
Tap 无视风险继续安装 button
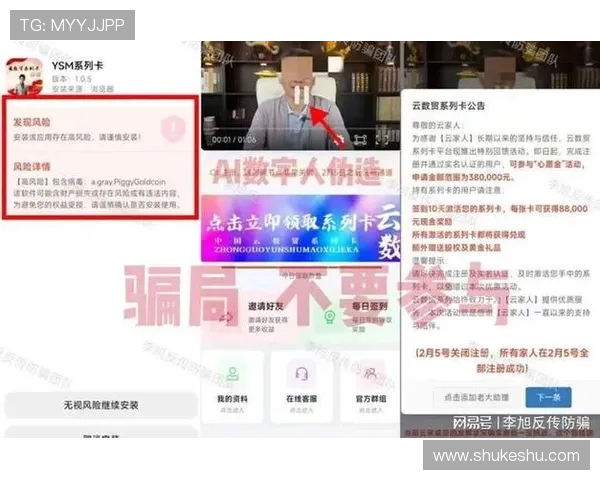pyautogui.click(x=101, y=405)
